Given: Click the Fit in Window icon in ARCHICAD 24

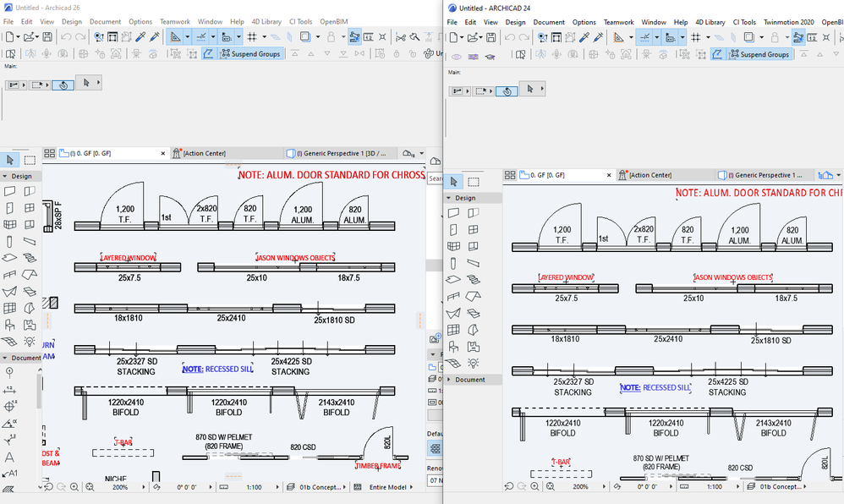Looking at the screenshot, I should [550, 486].
